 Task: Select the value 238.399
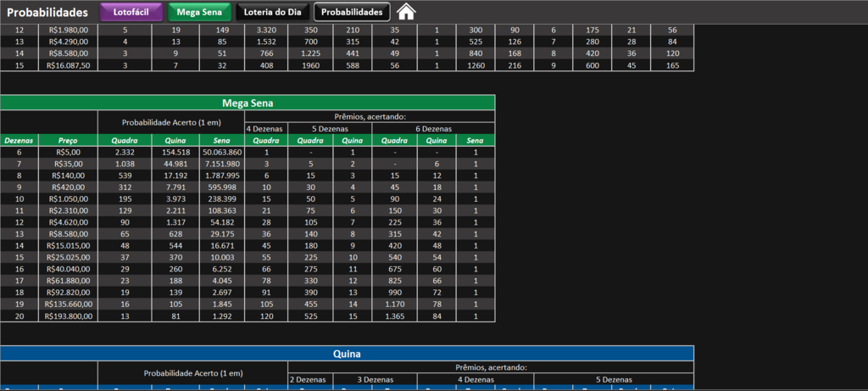tap(222, 198)
